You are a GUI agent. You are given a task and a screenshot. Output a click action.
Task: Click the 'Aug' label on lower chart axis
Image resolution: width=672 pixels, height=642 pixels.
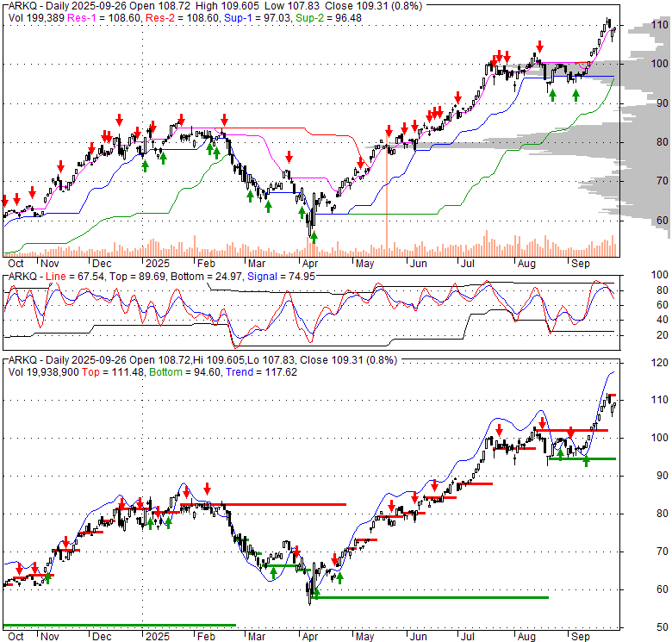click(526, 637)
